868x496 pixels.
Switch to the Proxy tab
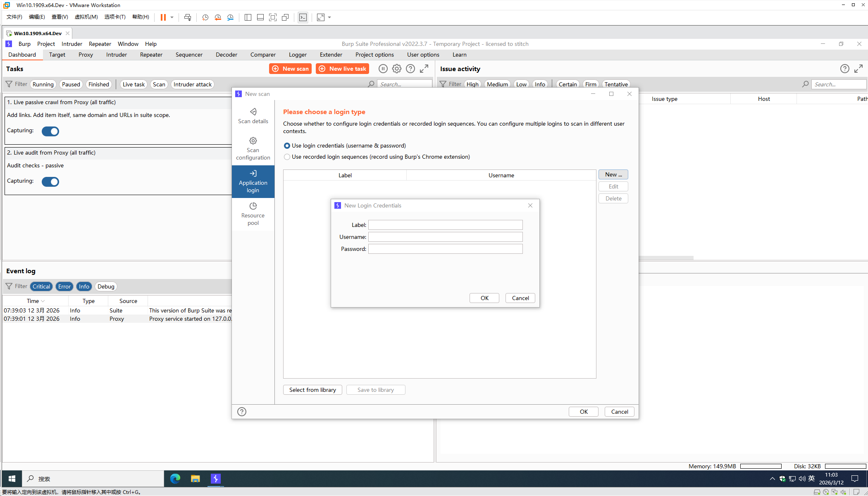(86, 55)
